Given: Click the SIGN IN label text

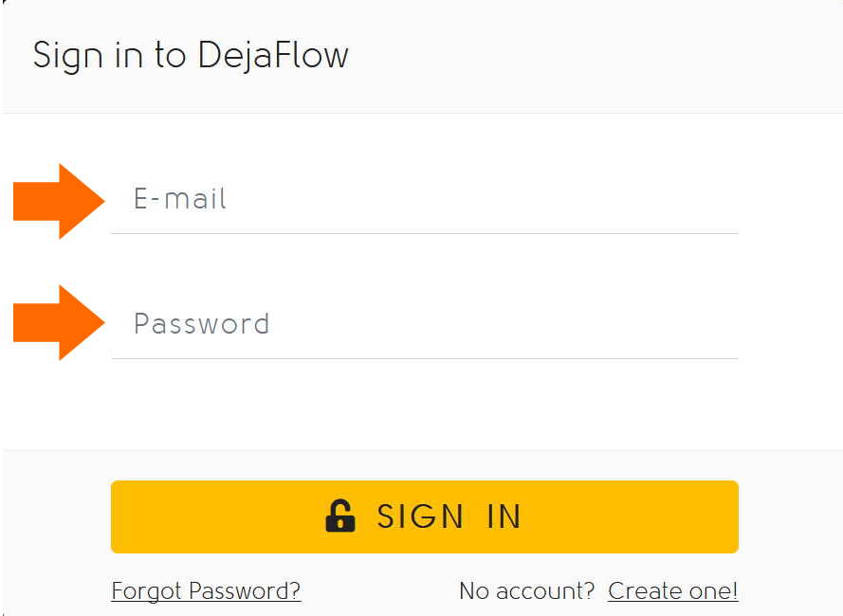Looking at the screenshot, I should pos(449,516).
